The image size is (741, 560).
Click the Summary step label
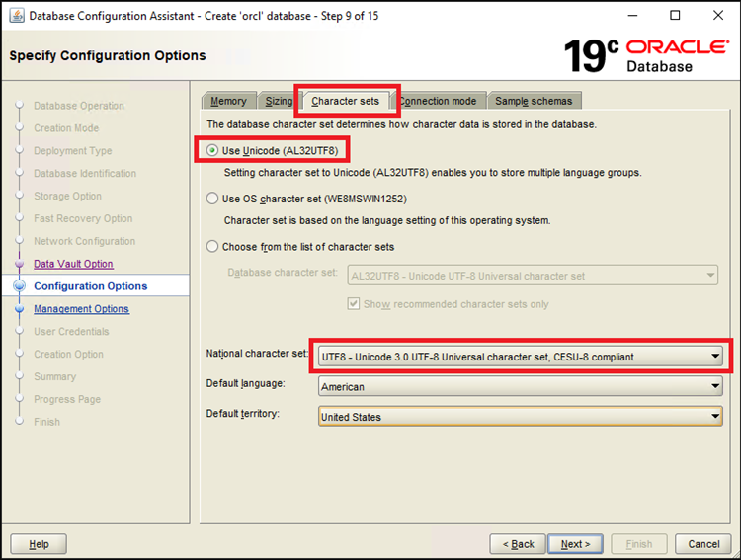(54, 376)
